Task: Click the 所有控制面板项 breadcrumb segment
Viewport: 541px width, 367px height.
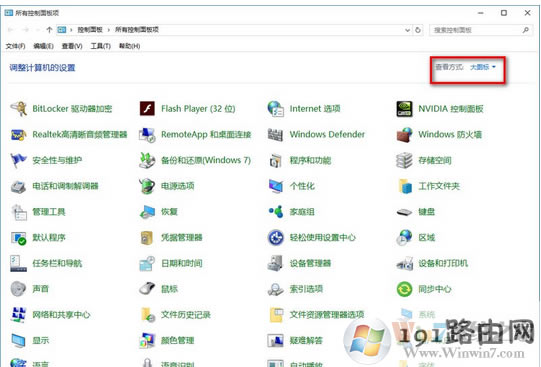Action: (137, 30)
